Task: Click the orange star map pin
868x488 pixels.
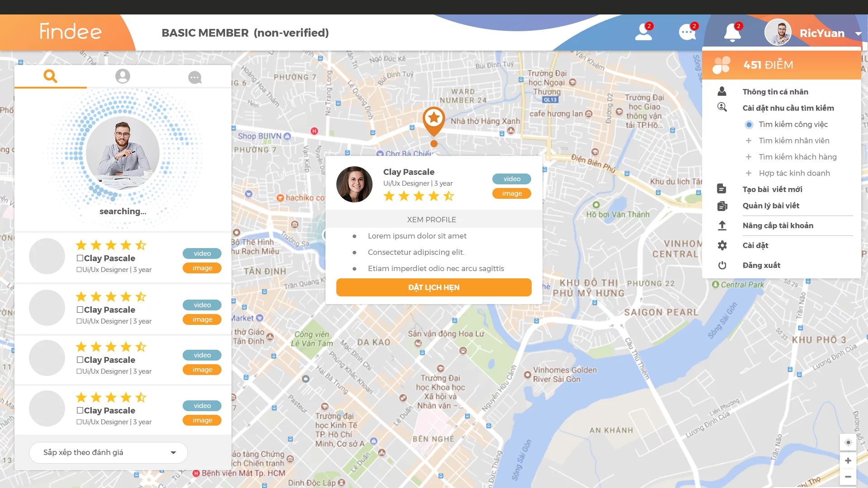Action: (x=434, y=122)
